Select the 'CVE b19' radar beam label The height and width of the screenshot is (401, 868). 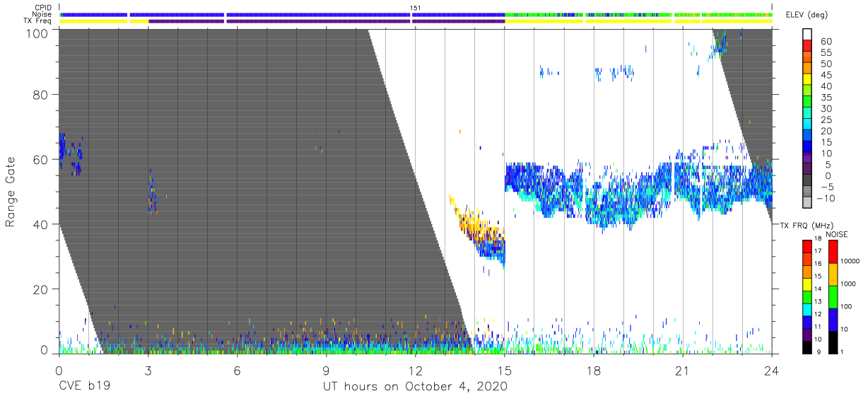pyautogui.click(x=84, y=387)
